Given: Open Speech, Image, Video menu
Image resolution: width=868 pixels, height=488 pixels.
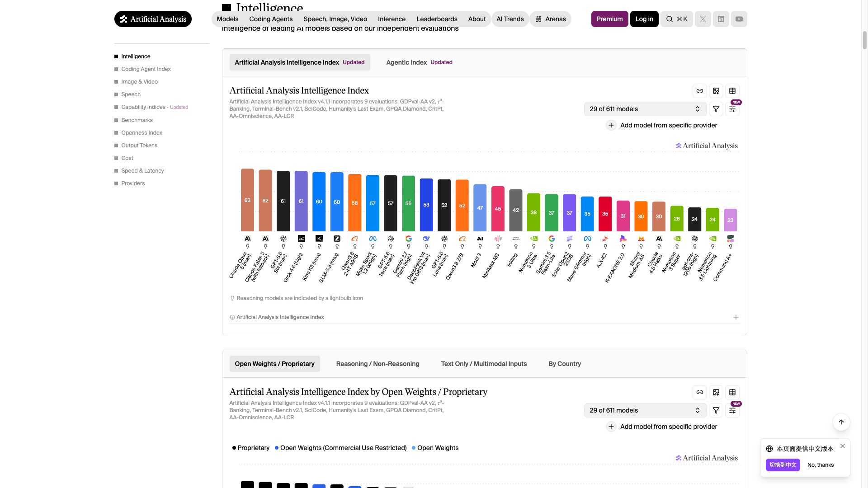Looking at the screenshot, I should [335, 19].
